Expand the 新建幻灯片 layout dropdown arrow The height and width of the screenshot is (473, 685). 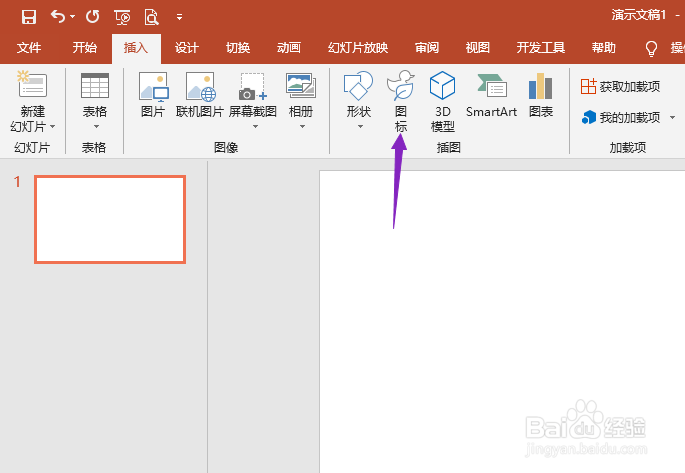tap(52, 127)
